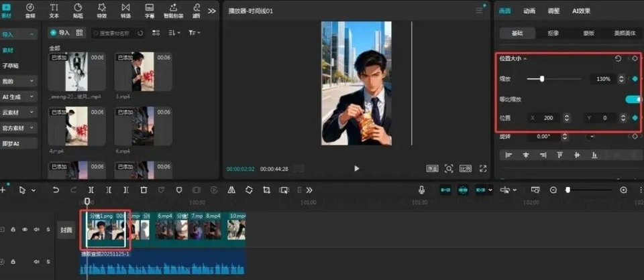Open the 转场 (Transitions) tab
Image resolution: width=644 pixels, height=280 pixels.
[125, 11]
